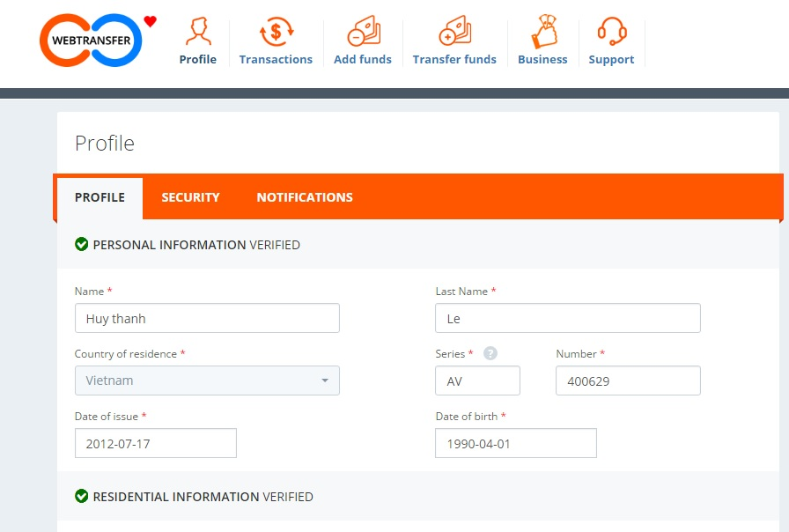This screenshot has height=532, width=789.
Task: Click the Transfer funds icon
Action: (454, 33)
